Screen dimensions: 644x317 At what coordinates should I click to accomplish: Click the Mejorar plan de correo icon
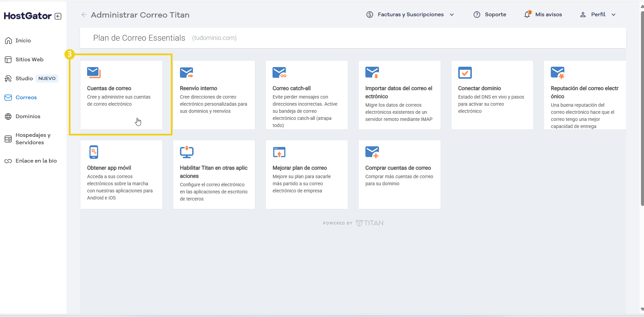click(279, 152)
